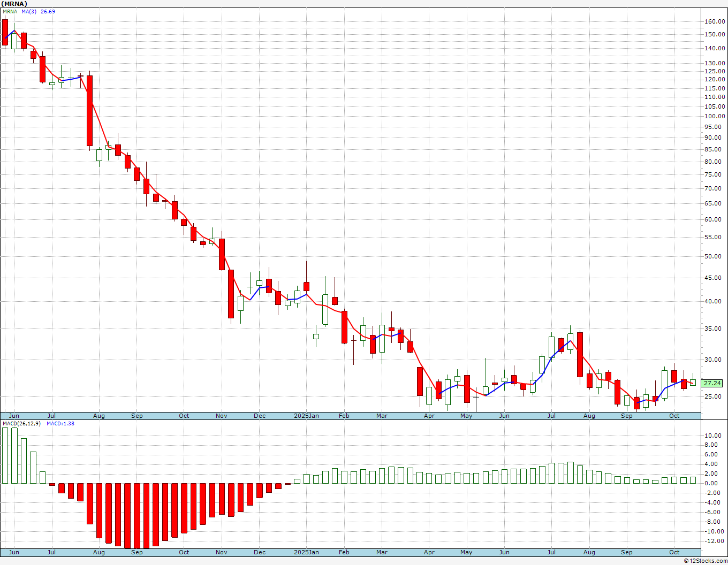
Task: Open the 12Stocks.com copyright credit
Action: 706,561
